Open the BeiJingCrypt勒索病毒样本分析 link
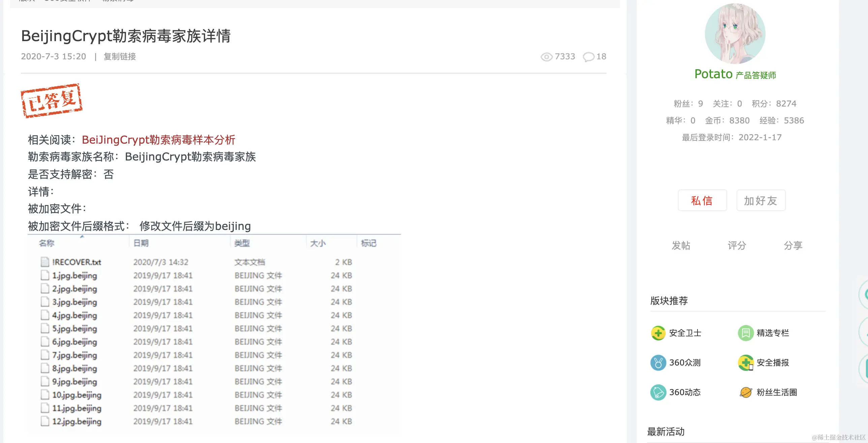 [158, 140]
